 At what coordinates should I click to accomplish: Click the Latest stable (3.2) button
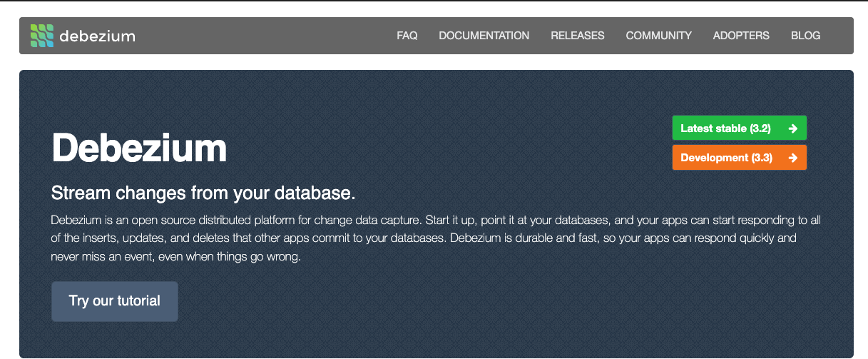[740, 128]
